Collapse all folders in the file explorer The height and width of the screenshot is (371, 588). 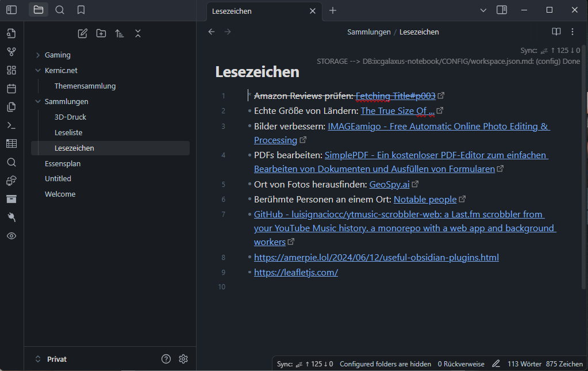138,33
